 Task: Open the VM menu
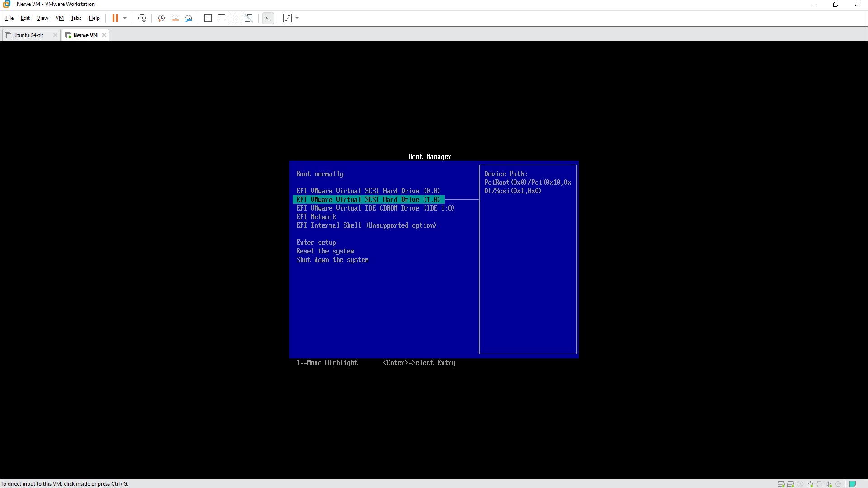60,18
